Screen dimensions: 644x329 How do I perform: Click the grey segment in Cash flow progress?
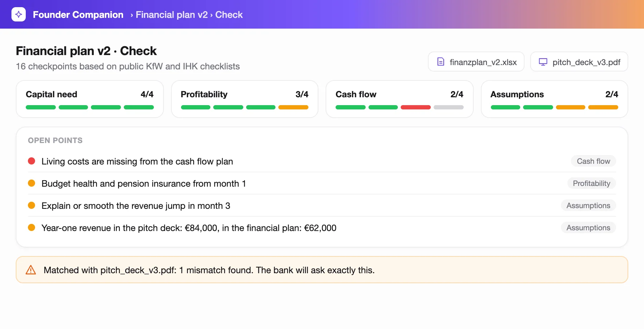click(x=449, y=107)
